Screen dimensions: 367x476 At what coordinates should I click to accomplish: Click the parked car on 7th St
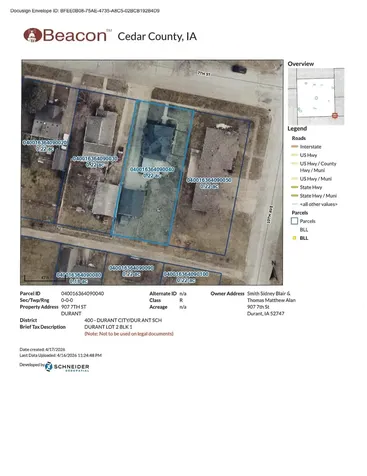(x=239, y=69)
